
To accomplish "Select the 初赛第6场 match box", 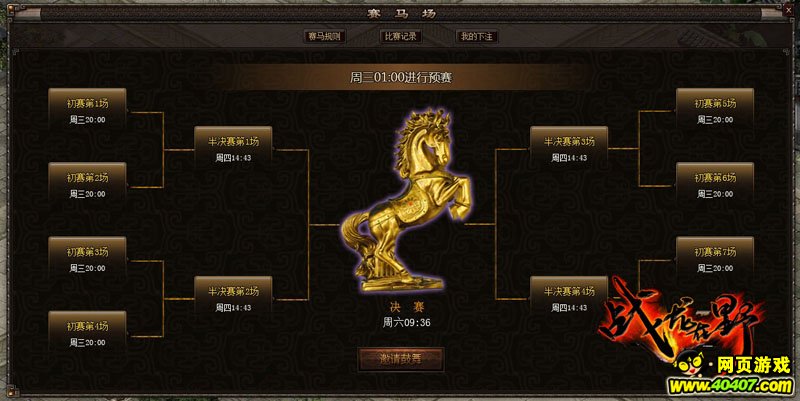I will point(715,183).
